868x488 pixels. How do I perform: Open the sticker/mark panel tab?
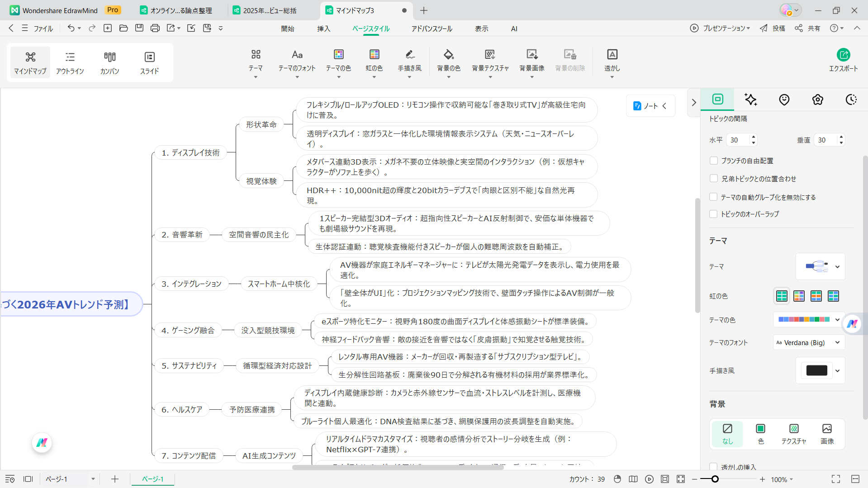click(x=784, y=99)
